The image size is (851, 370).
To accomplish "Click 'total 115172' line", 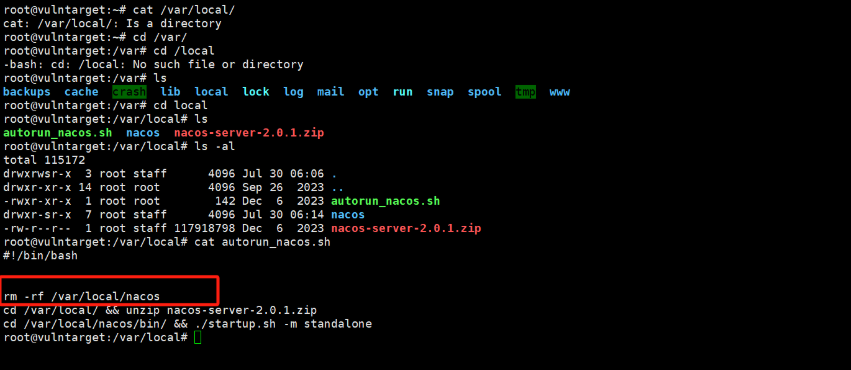I will pos(44,160).
